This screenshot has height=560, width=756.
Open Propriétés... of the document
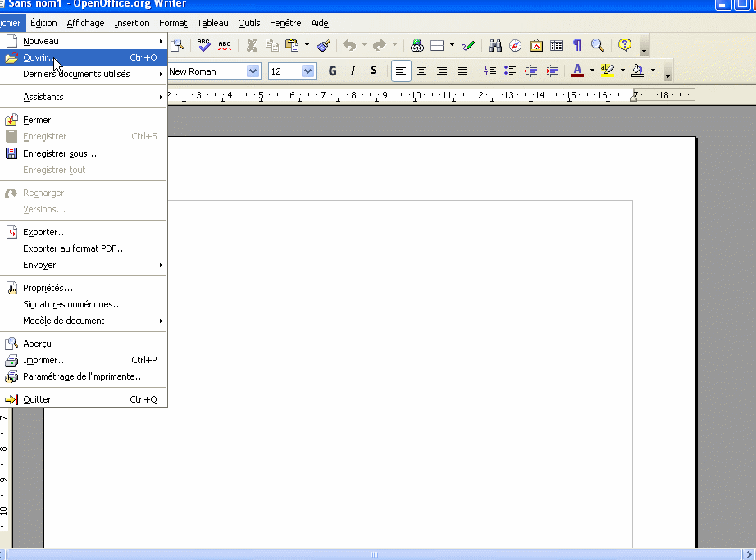point(84,288)
